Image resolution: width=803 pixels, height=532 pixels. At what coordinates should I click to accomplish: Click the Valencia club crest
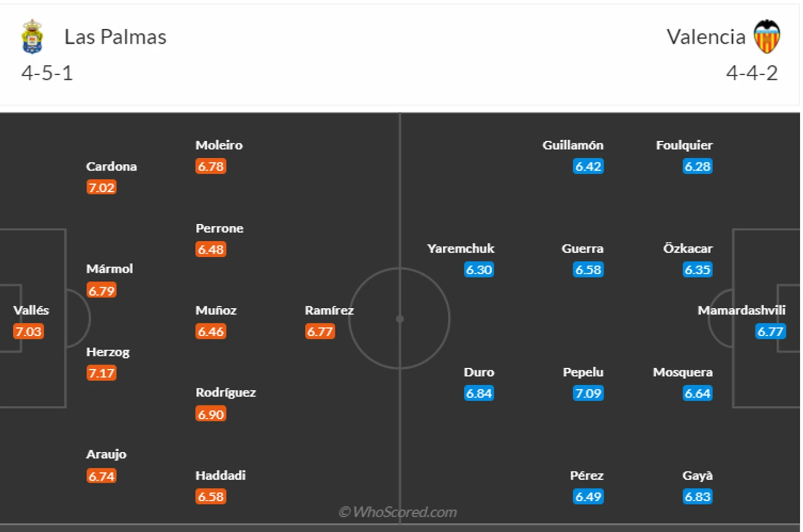tap(767, 36)
